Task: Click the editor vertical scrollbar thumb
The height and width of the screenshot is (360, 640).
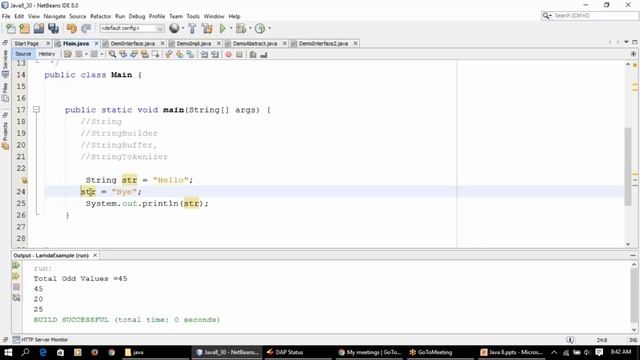Action: (628, 167)
